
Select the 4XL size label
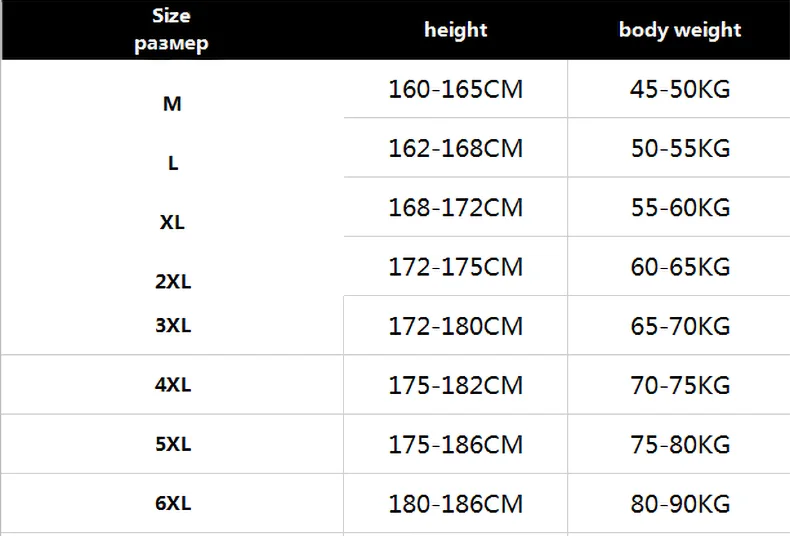[x=173, y=385]
